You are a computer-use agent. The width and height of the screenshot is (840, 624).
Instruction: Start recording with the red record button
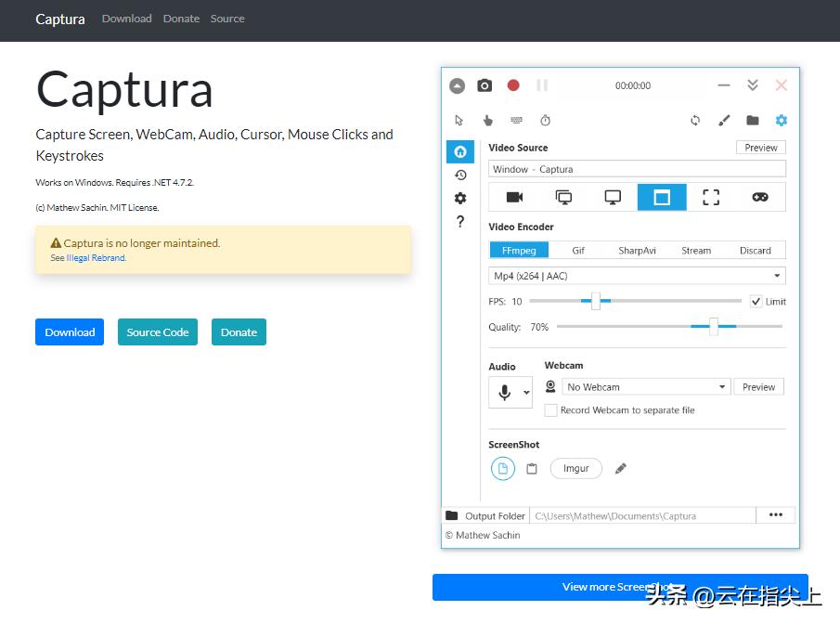click(x=513, y=85)
